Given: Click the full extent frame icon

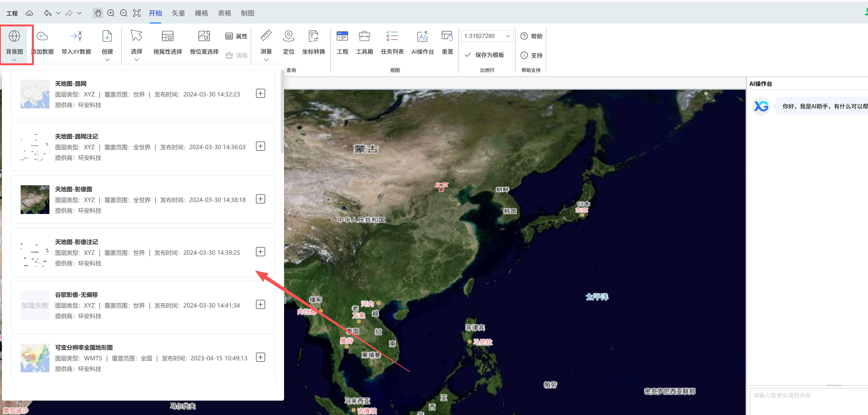Looking at the screenshot, I should tap(137, 13).
